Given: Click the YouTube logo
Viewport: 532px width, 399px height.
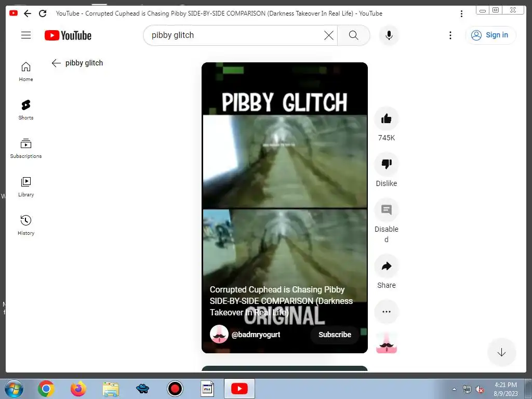Looking at the screenshot, I should coord(68,35).
